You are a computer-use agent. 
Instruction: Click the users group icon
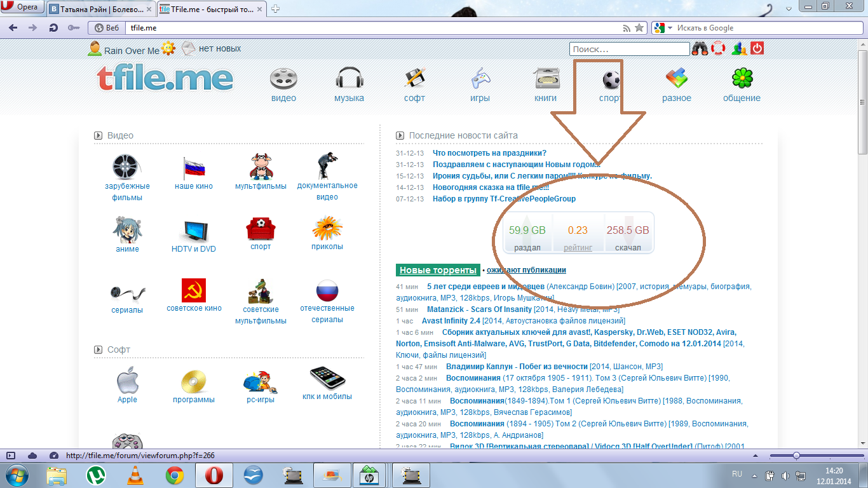click(738, 48)
